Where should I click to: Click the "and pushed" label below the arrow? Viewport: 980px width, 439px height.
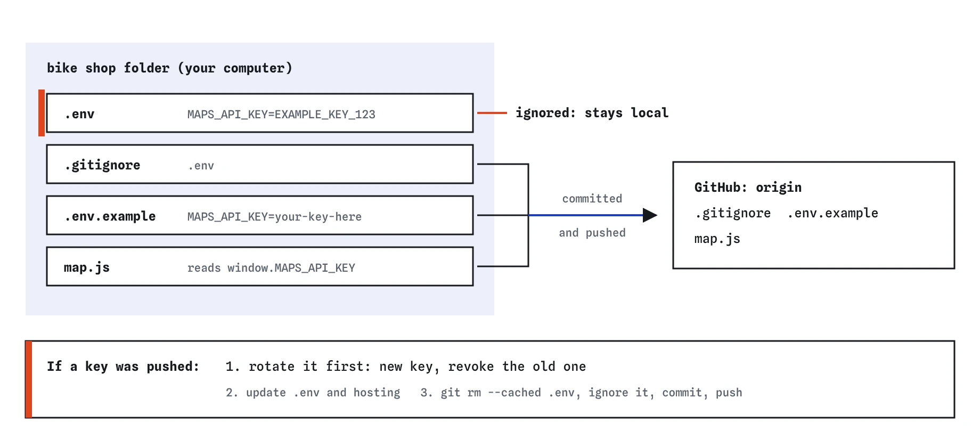[592, 233]
